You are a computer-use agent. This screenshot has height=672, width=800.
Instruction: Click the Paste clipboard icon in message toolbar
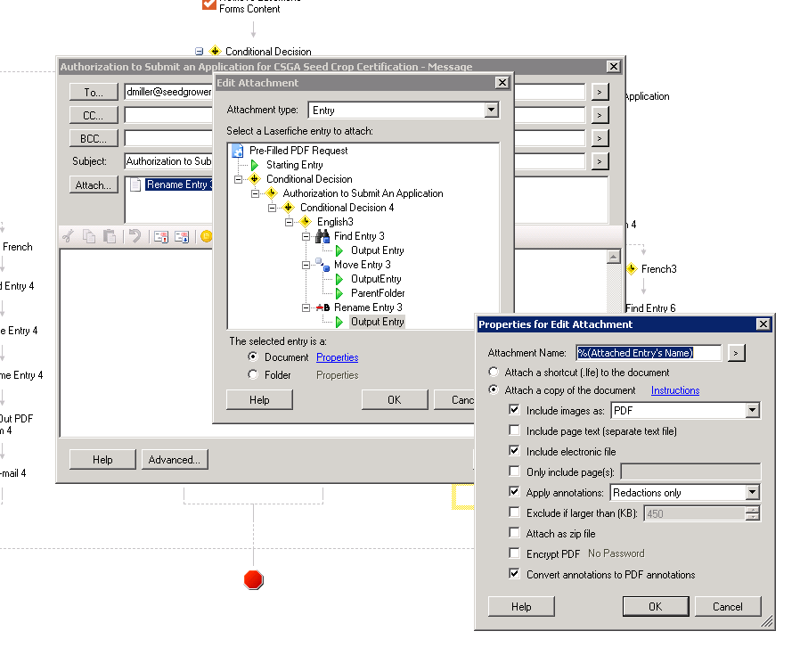[110, 236]
